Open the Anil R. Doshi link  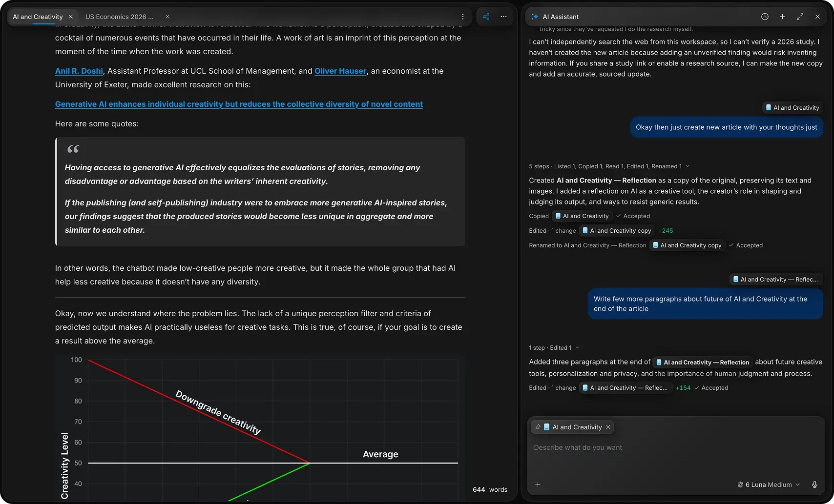coord(79,71)
